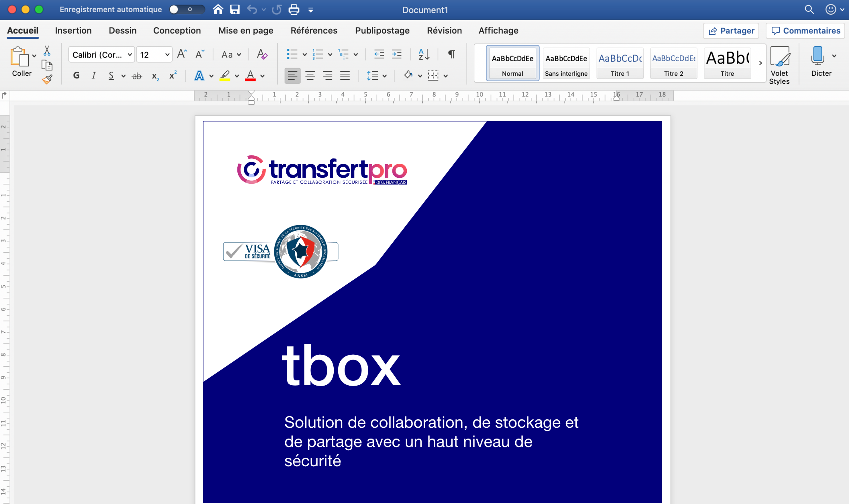Decrease paragraph indent
Image resolution: width=849 pixels, height=504 pixels.
click(x=379, y=54)
